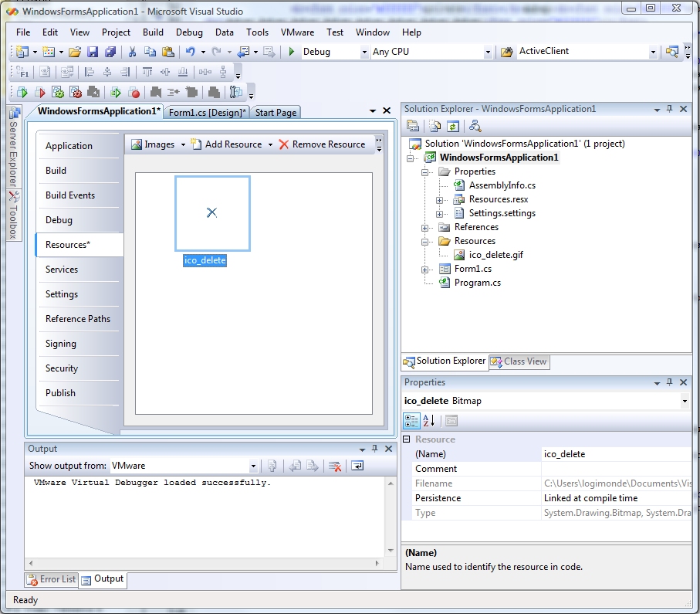Switch Properties panel to Categorized view
The image size is (700, 614).
click(x=412, y=420)
